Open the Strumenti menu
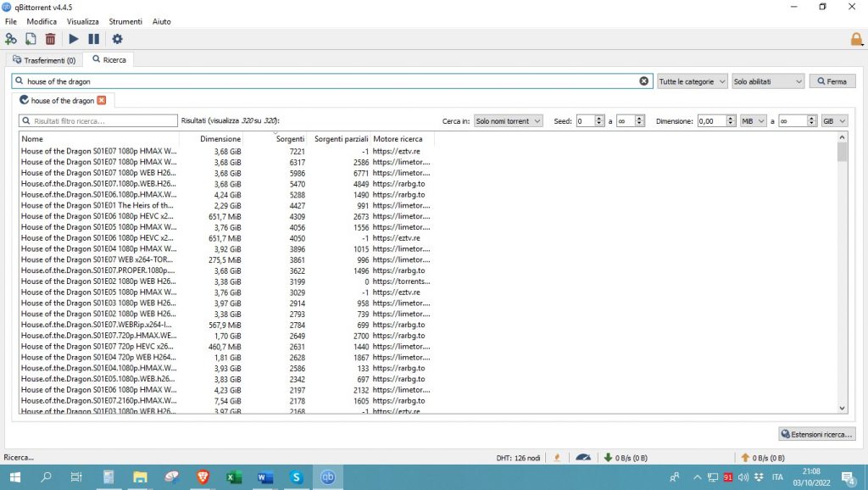This screenshot has width=868, height=490. (125, 21)
